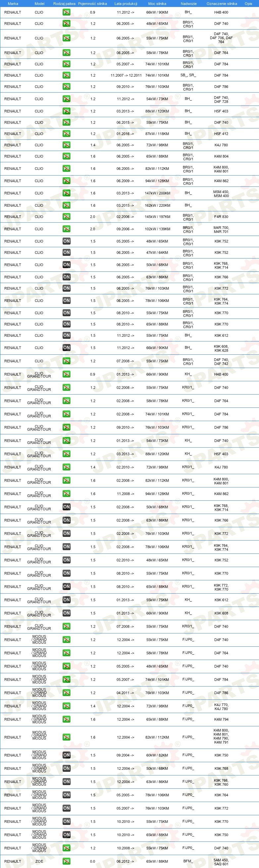
Task: Click petrol icon in Modus K4M 794 row
Action: (x=67, y=719)
